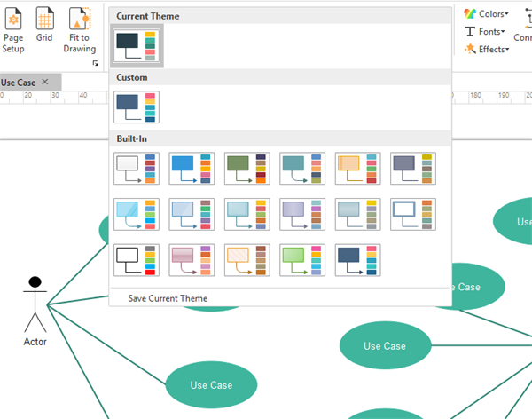Apply the slate purple-gray theme, first row
532x419 pixels.
[413, 169]
